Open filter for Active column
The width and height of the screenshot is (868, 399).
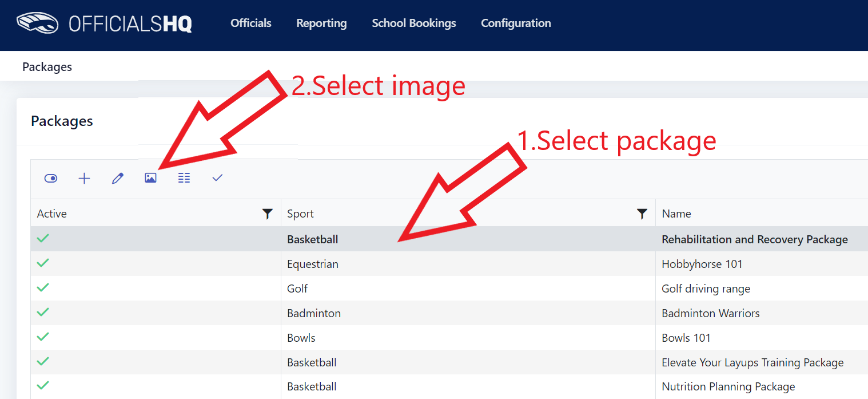pyautogui.click(x=267, y=214)
